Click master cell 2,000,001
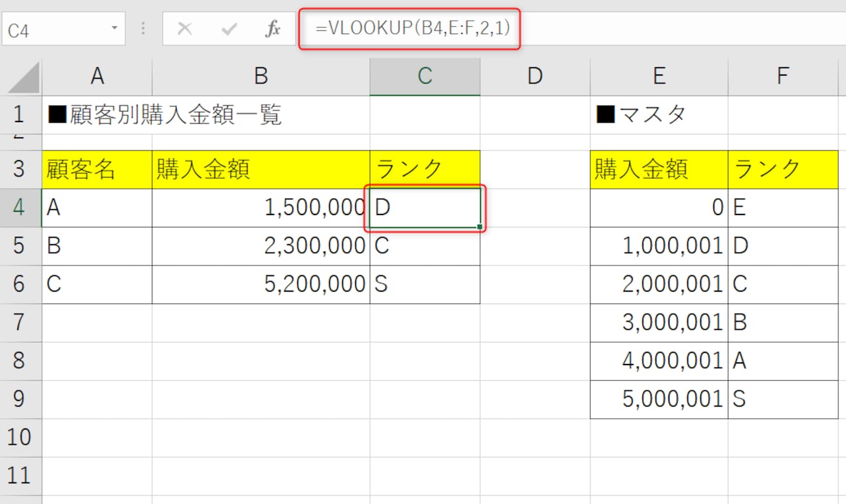 tap(659, 284)
